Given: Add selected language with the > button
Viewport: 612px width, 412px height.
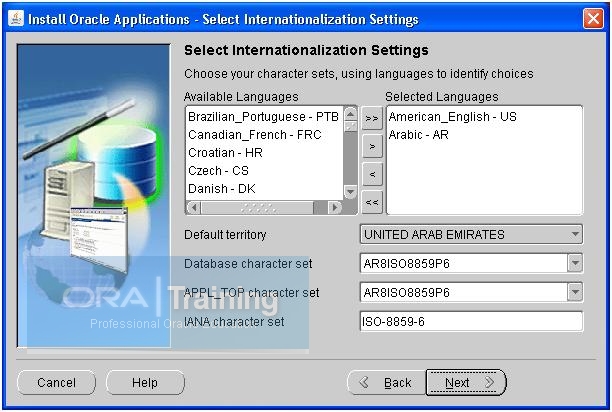Looking at the screenshot, I should click(x=372, y=146).
